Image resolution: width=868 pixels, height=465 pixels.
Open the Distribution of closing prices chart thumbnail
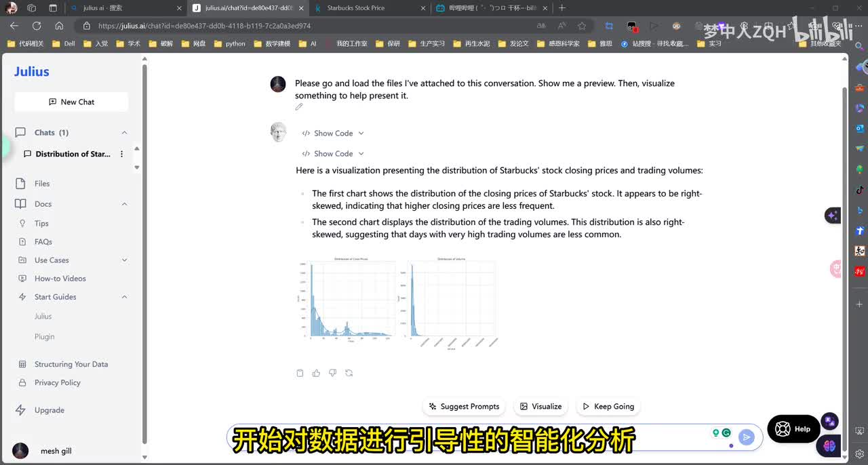pyautogui.click(x=349, y=300)
